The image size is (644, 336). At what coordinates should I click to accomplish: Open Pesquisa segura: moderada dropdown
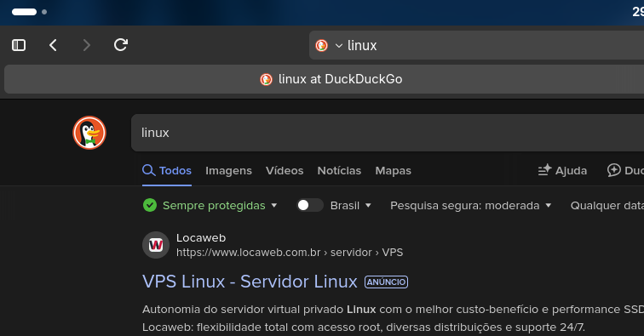coord(471,206)
